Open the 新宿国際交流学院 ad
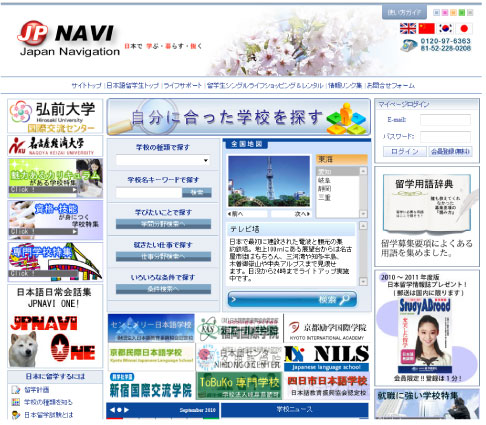The width and height of the screenshot is (486, 425). click(151, 386)
